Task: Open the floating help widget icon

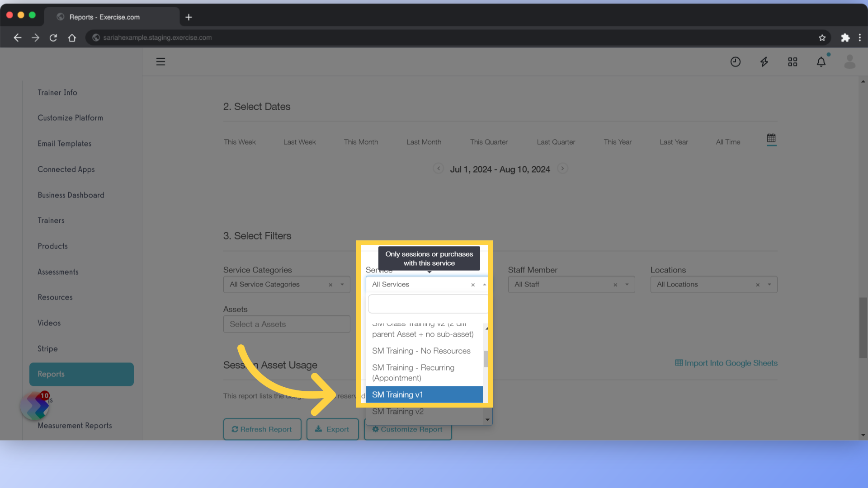Action: click(x=35, y=406)
